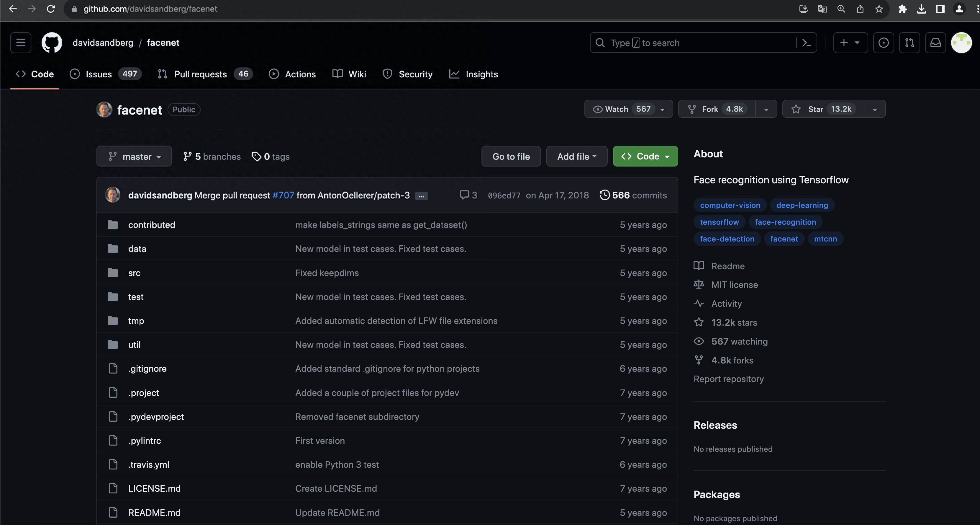Click the mtcnn topic tag
The width and height of the screenshot is (980, 525).
(x=825, y=239)
